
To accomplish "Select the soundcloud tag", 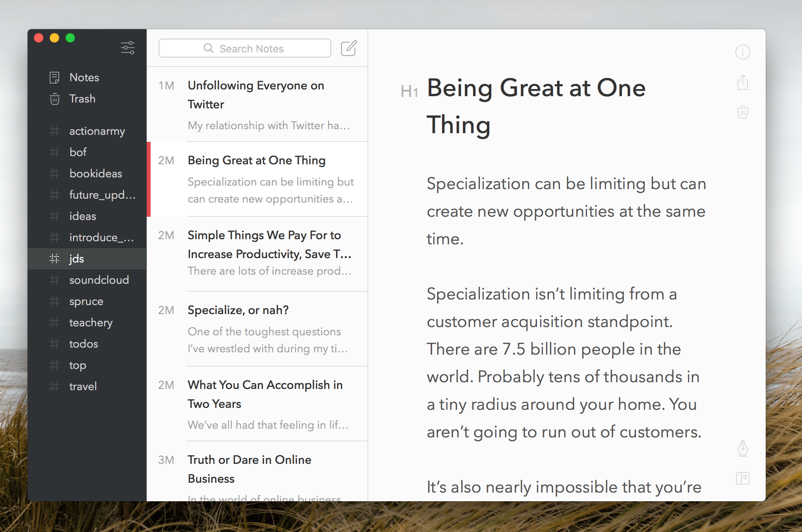I will tap(99, 280).
